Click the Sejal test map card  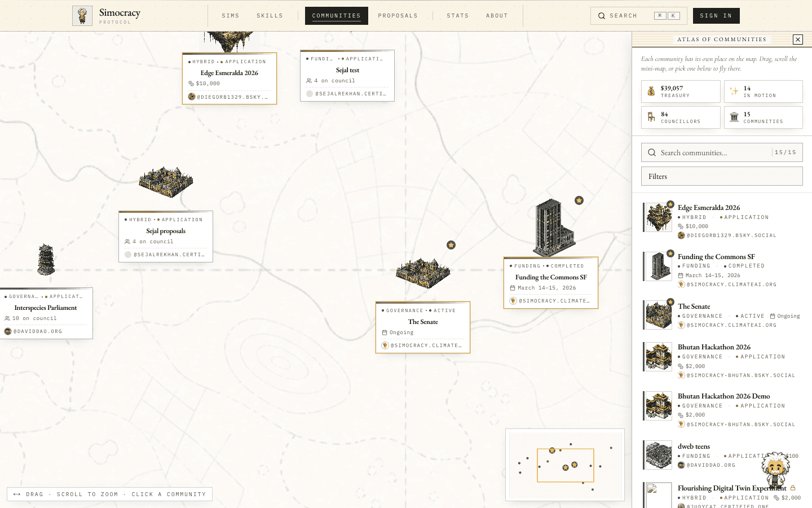point(347,76)
